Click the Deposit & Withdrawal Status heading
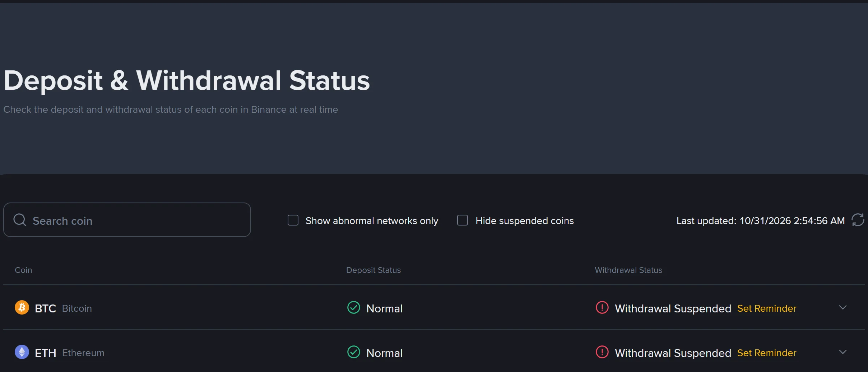Screen dimensions: 868x372 (187, 80)
